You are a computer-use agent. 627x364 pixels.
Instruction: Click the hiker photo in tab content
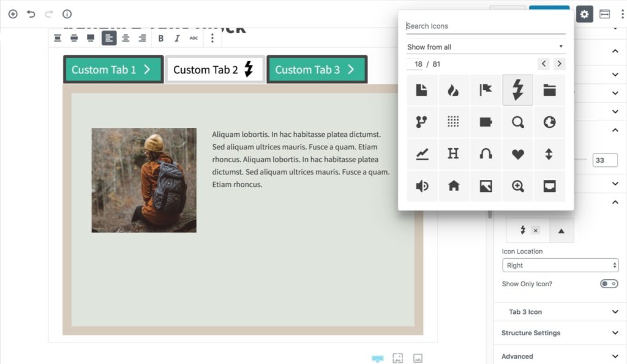(144, 180)
